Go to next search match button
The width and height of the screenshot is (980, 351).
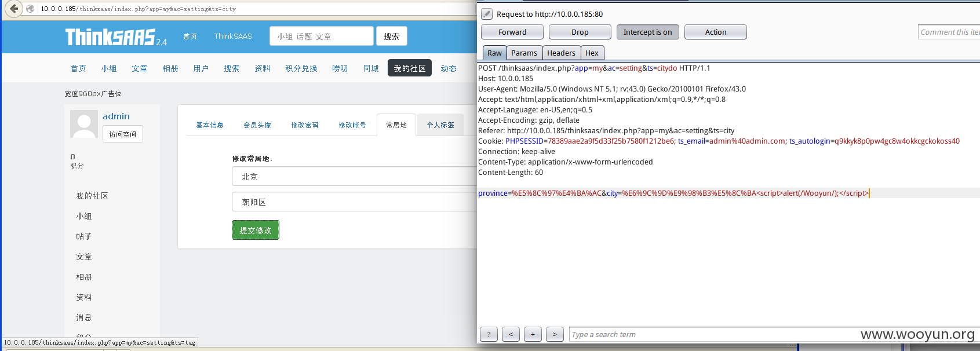(555, 334)
